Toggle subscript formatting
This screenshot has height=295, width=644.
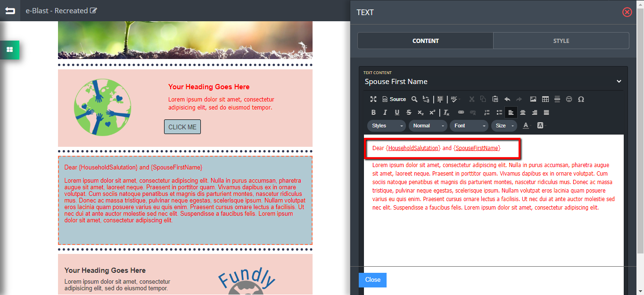(x=421, y=112)
